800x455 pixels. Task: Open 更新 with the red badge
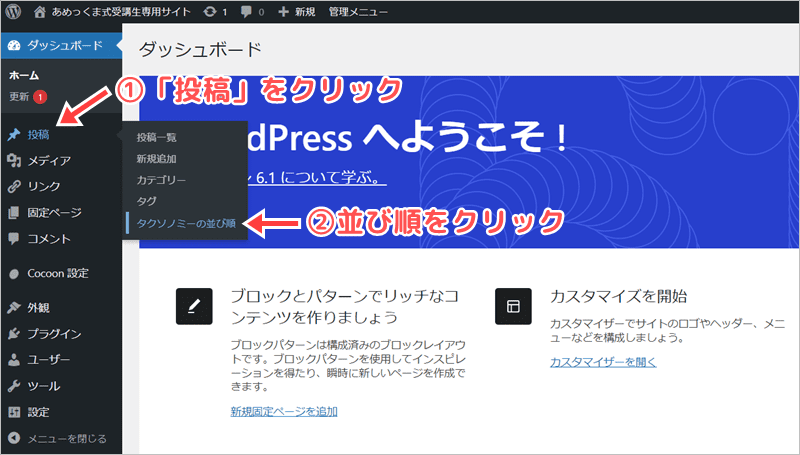coord(20,97)
